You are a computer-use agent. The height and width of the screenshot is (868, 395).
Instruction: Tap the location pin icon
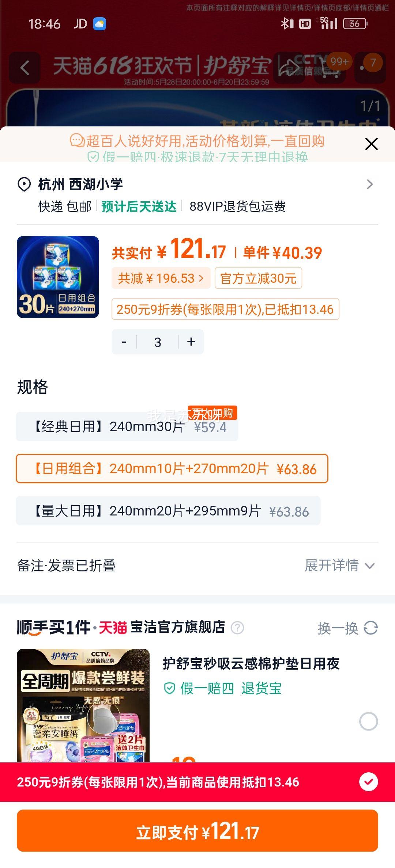click(24, 184)
